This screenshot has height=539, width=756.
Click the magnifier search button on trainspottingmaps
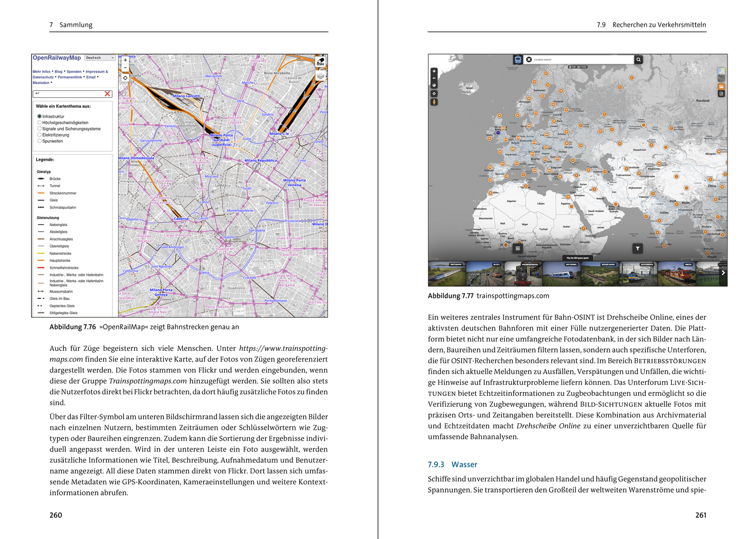coord(638,60)
